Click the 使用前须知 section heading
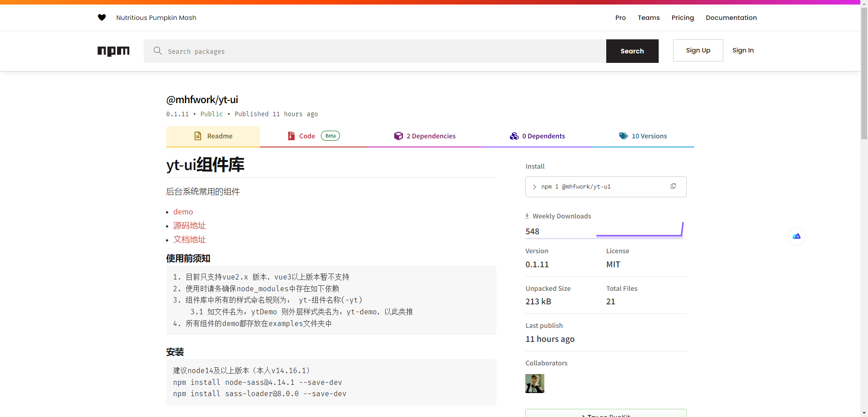The image size is (868, 417). (x=188, y=258)
